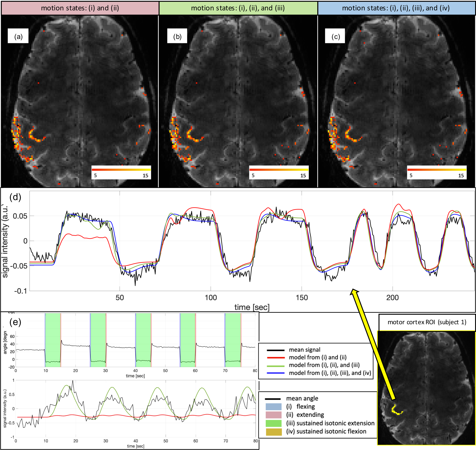Click the 'motor cortex ROI (subject 1)' title
This screenshot has width=476, height=450.
[427, 322]
